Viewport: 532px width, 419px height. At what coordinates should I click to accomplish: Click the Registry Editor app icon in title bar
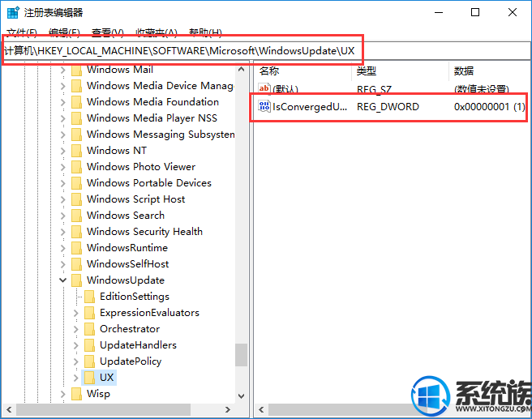13,12
